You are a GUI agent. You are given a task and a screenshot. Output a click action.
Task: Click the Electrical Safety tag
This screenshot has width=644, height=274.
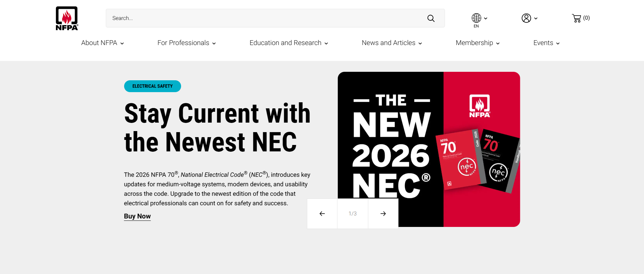tap(153, 86)
